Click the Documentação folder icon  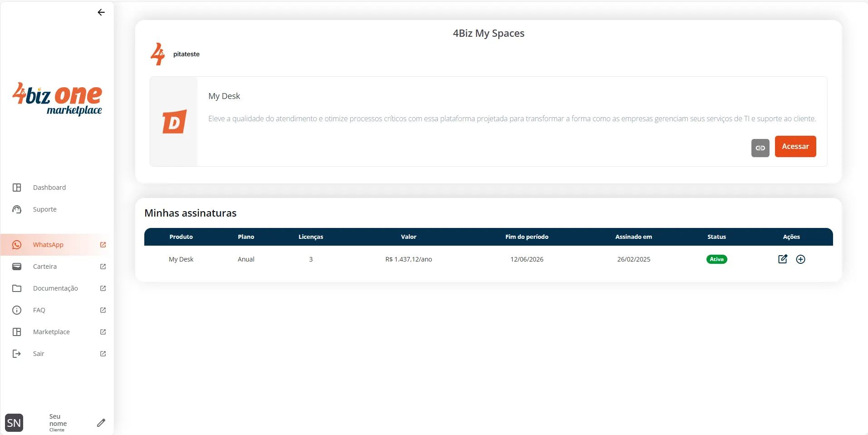coord(17,288)
